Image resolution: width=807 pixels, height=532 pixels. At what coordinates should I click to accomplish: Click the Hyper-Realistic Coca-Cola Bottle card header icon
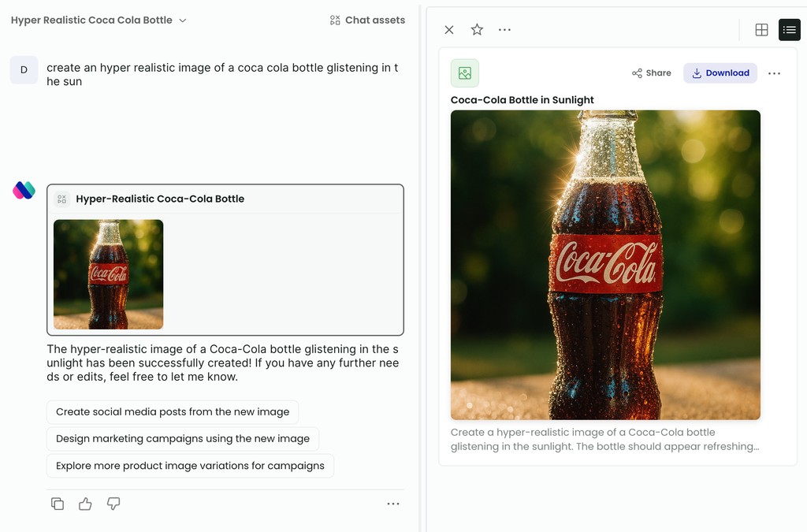coord(61,199)
